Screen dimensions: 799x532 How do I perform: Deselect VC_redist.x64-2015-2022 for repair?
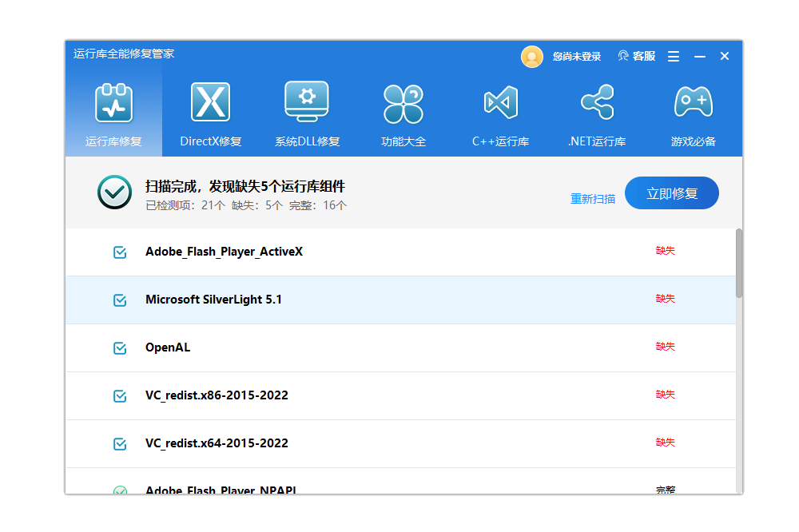click(120, 443)
